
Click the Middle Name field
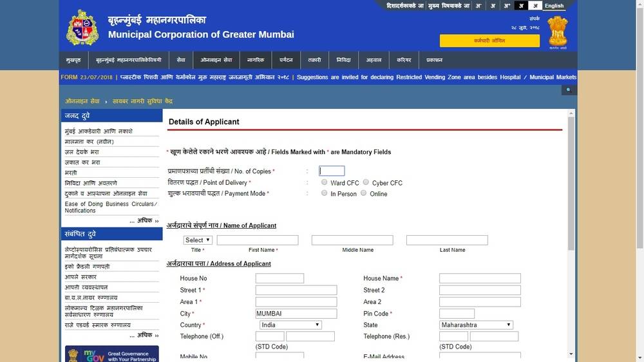352,240
